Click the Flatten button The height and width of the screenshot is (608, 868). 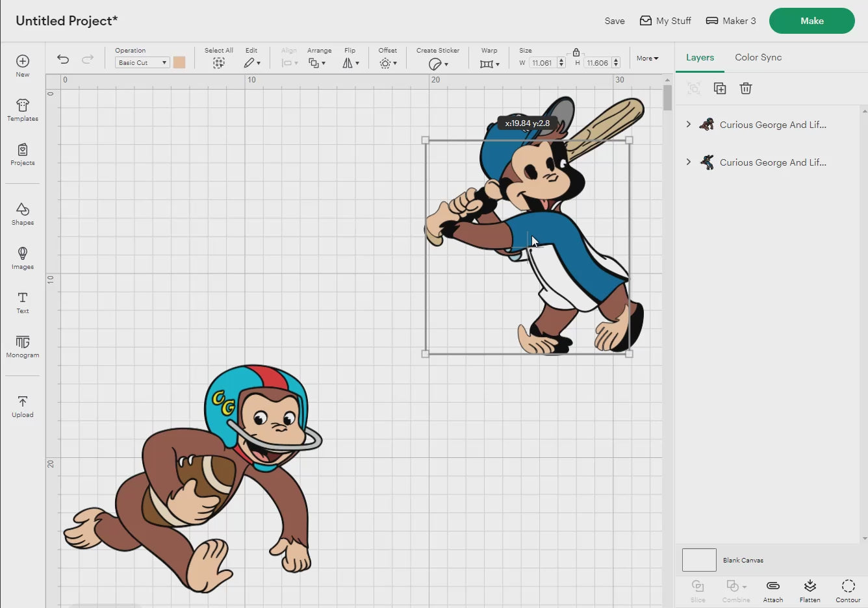coord(810,590)
